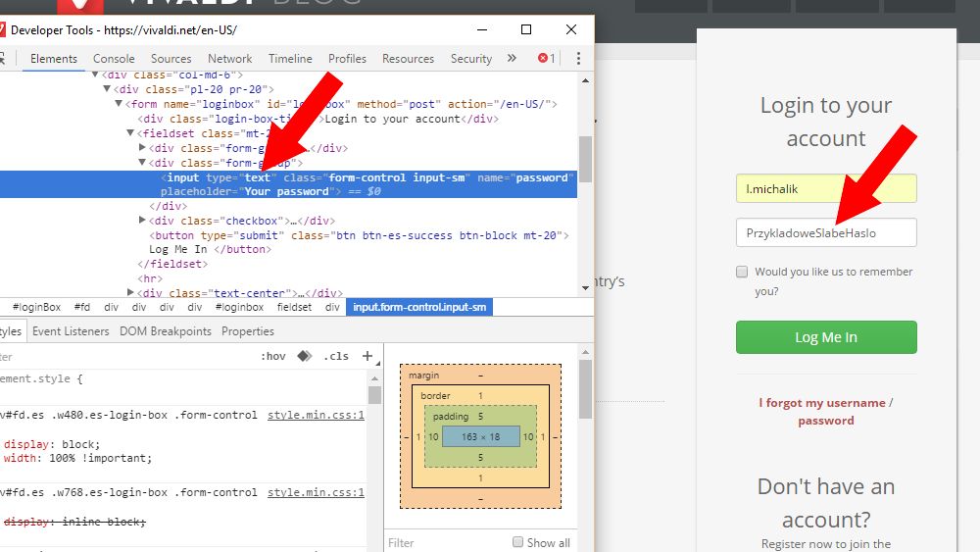Open the Network tab
980x552 pixels.
(230, 58)
